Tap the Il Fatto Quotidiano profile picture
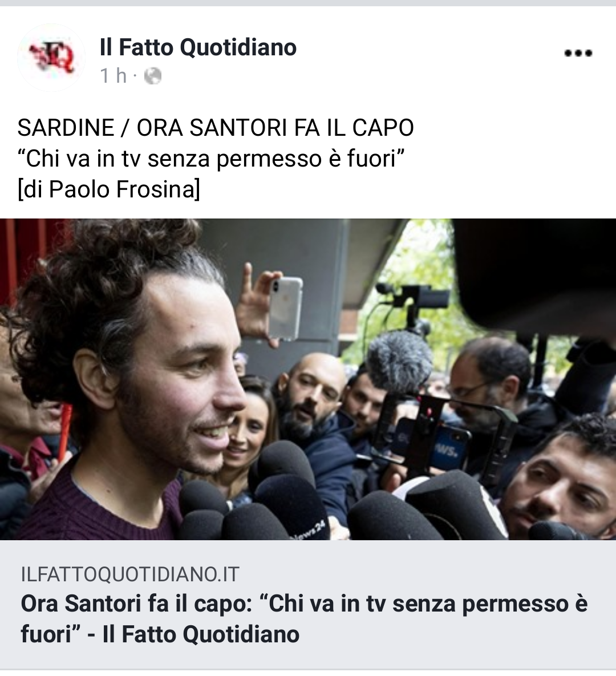The image size is (616, 676). (x=51, y=58)
